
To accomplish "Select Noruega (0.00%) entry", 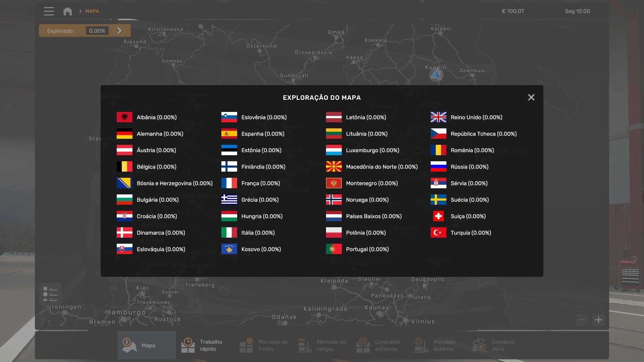I will pyautogui.click(x=358, y=200).
